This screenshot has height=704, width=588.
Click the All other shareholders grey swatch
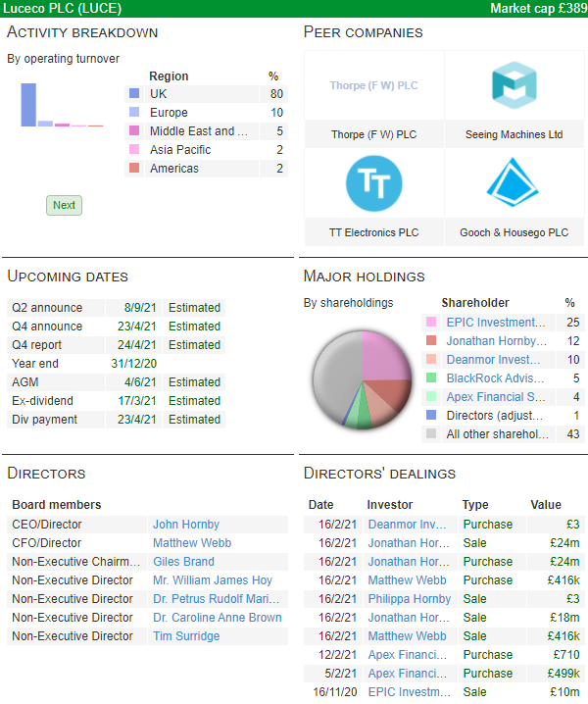pyautogui.click(x=431, y=433)
